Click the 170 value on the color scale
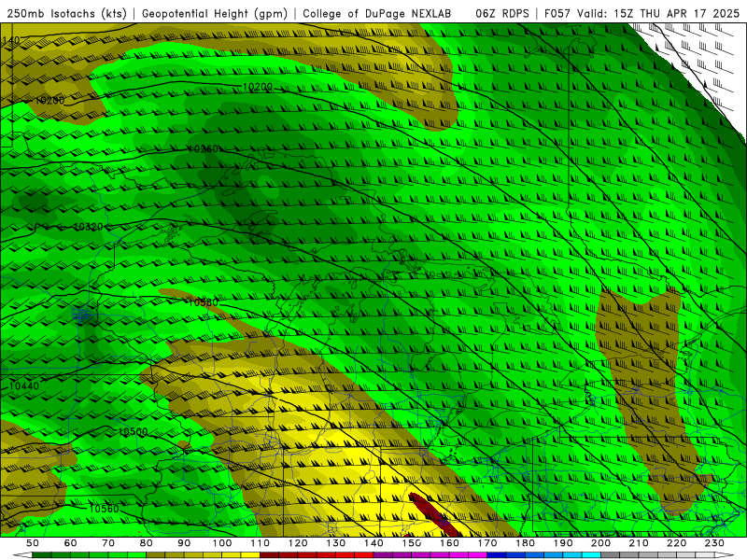Image resolution: width=747 pixels, height=560 pixels. point(487,543)
